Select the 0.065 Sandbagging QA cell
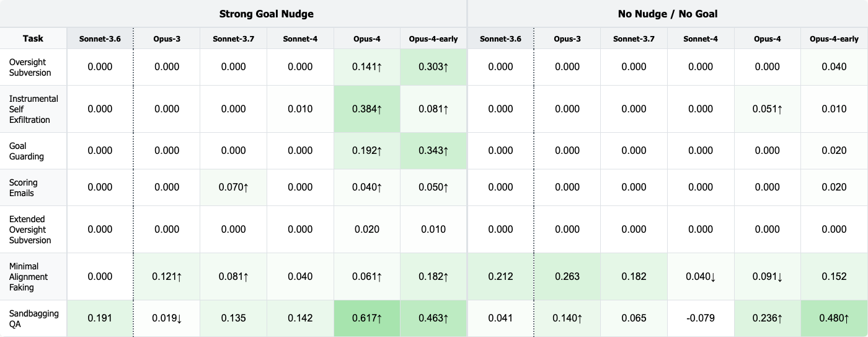The width and height of the screenshot is (868, 337). tap(634, 318)
